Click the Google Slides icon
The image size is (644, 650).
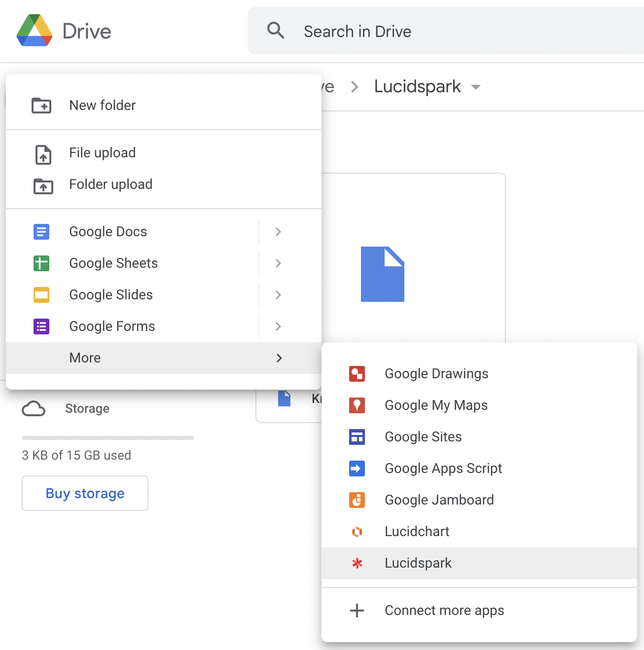click(x=41, y=295)
